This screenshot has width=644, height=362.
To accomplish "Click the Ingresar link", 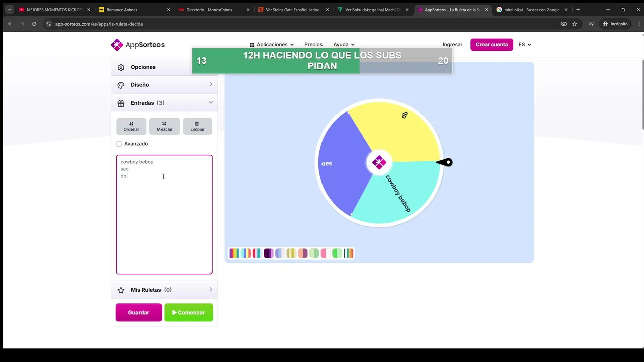I will point(452,45).
